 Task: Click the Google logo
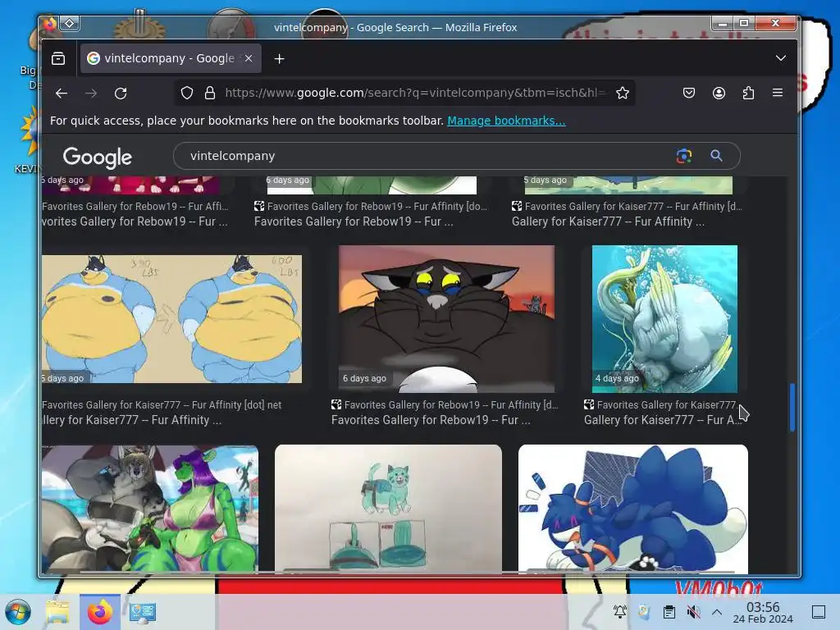[x=97, y=157]
